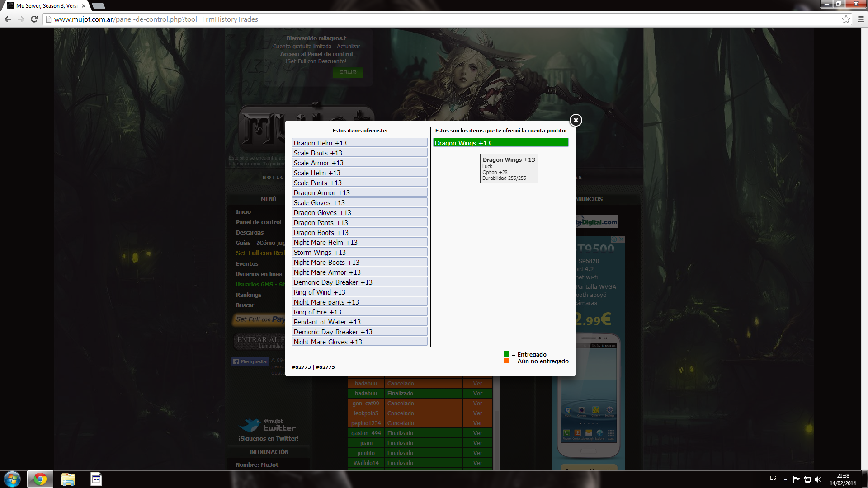Close the trade details popup
This screenshot has height=488, width=868.
tap(576, 120)
